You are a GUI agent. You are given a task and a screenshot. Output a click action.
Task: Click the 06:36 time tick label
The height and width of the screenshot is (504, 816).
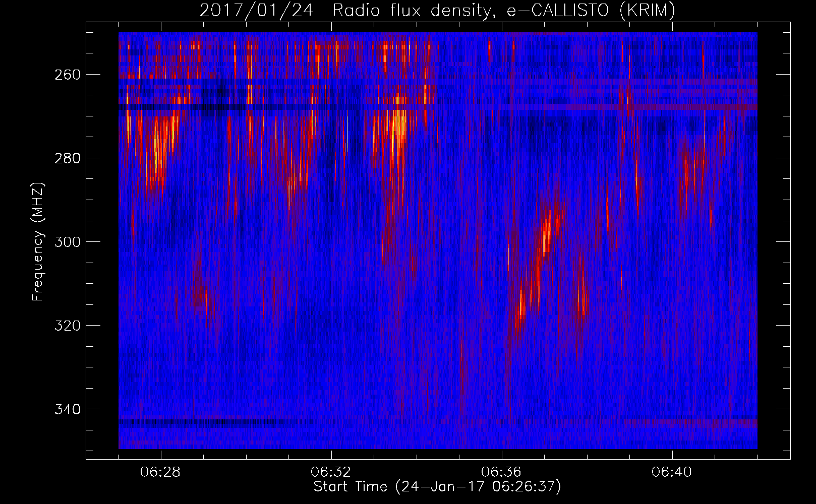click(501, 472)
